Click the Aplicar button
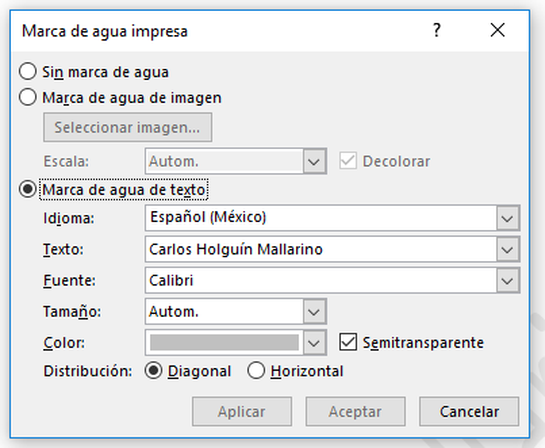Screen dimensions: 545x448 [242, 412]
